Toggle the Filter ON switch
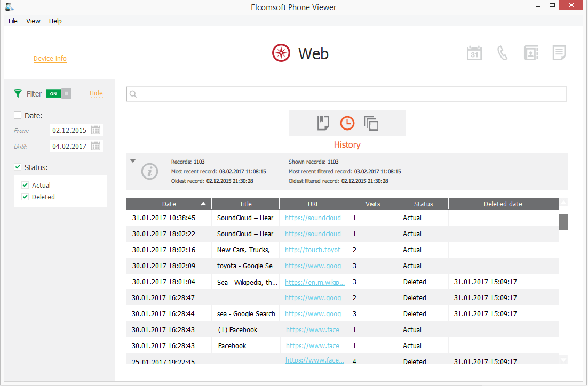588x386 pixels. 59,93
